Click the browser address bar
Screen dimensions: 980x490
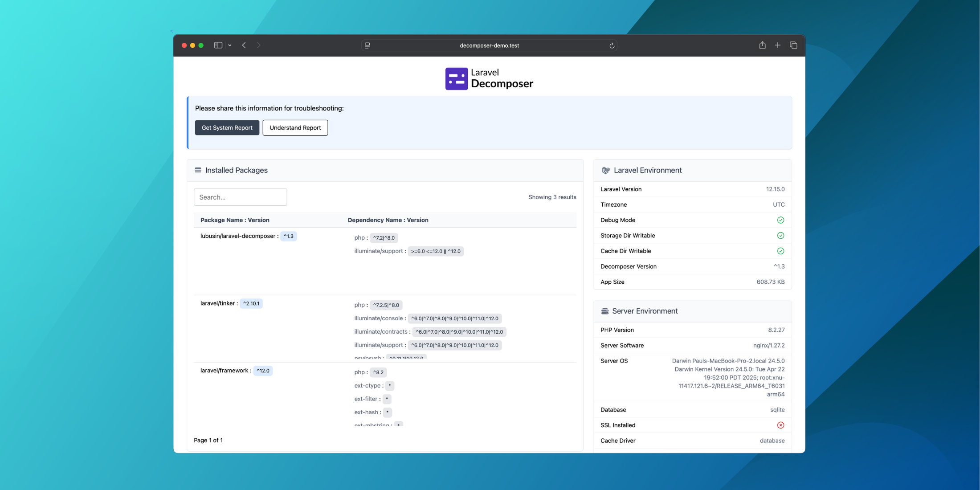coord(489,45)
